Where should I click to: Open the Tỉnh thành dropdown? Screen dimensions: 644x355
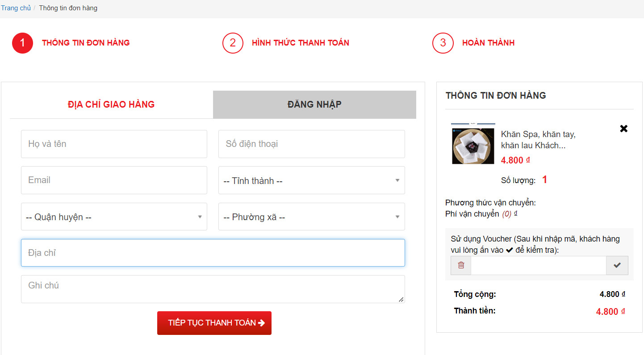[x=311, y=180]
